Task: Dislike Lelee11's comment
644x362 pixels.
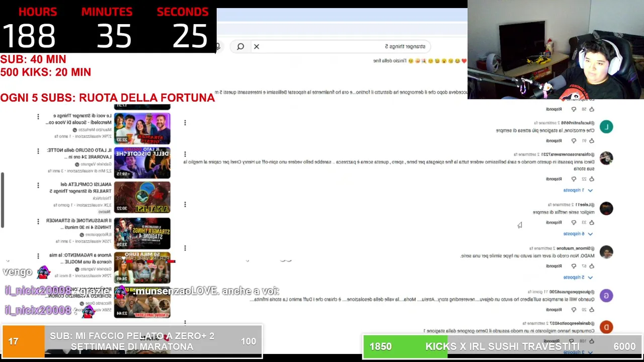Action: (574, 222)
